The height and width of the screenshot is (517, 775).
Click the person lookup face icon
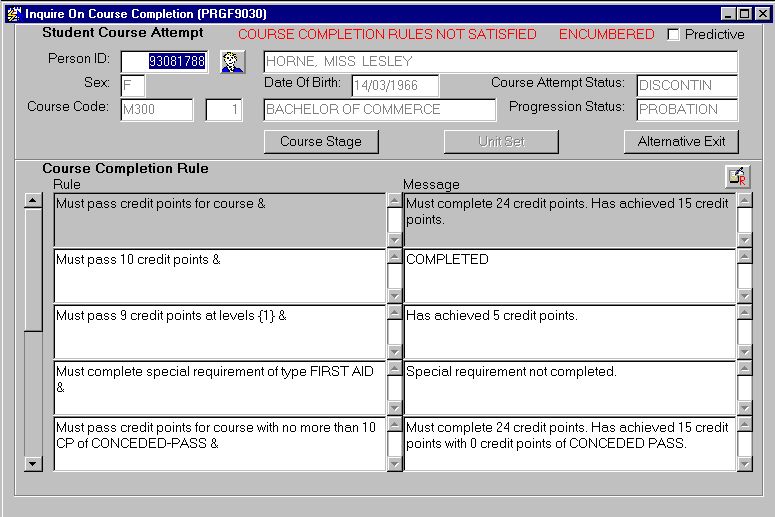232,62
